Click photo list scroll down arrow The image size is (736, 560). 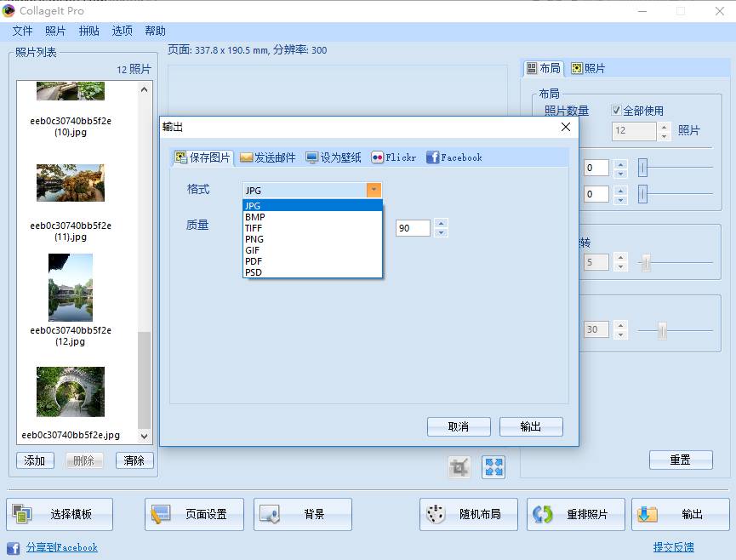[x=144, y=436]
